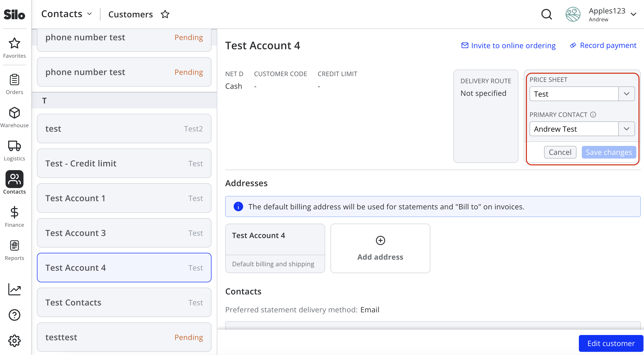Open the Reports section
644x355 pixels.
coord(14,250)
